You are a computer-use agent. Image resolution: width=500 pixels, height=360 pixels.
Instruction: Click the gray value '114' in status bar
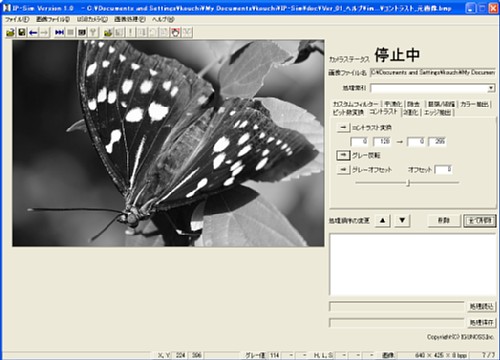pos(274,355)
